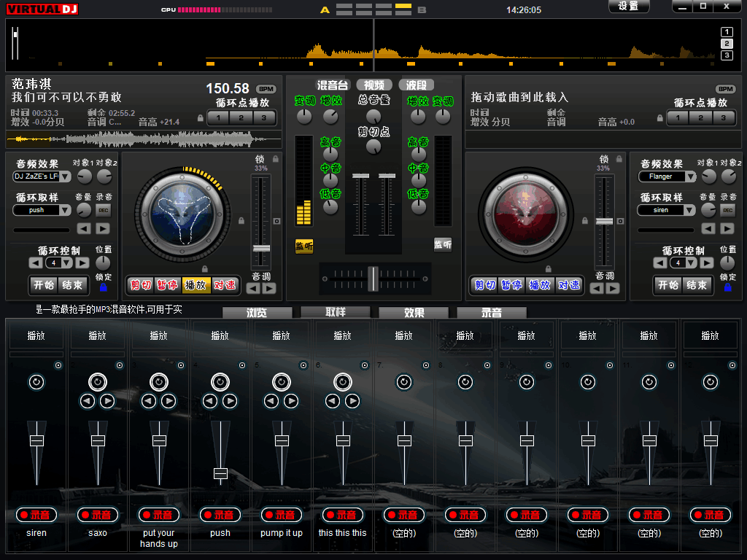The image size is (747, 560).
Task: Raise pitch with right deck 音调 right arrow
Action: (x=613, y=288)
